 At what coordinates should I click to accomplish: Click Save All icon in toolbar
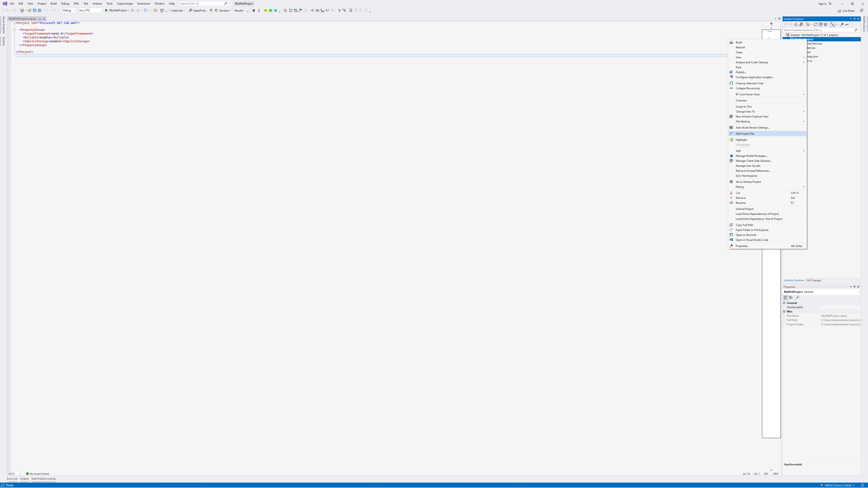tap(39, 10)
